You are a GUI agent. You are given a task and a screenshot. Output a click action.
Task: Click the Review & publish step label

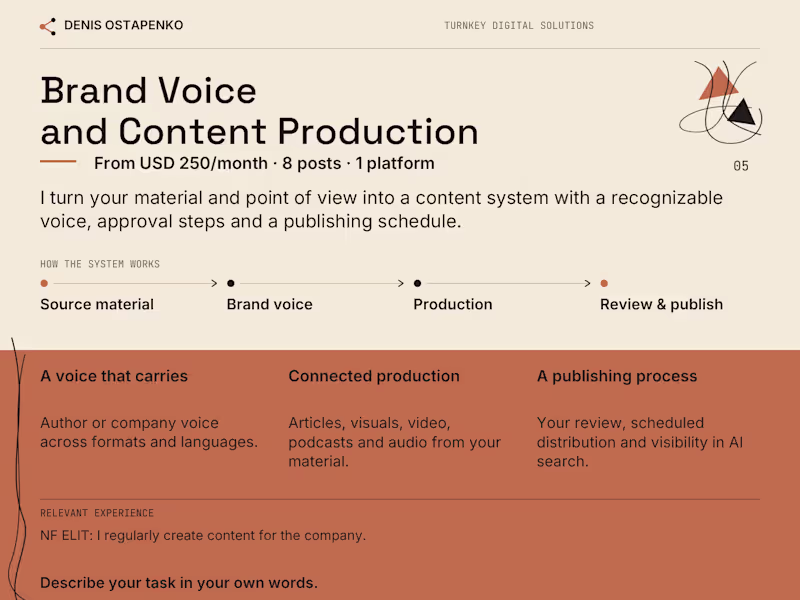tap(661, 304)
